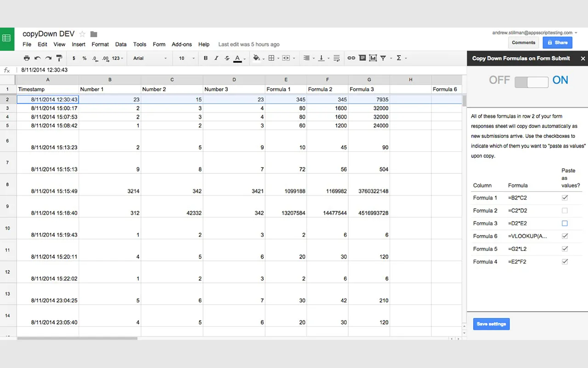Viewport: 588px width, 368px height.
Task: Open the Format menu
Action: (x=100, y=45)
